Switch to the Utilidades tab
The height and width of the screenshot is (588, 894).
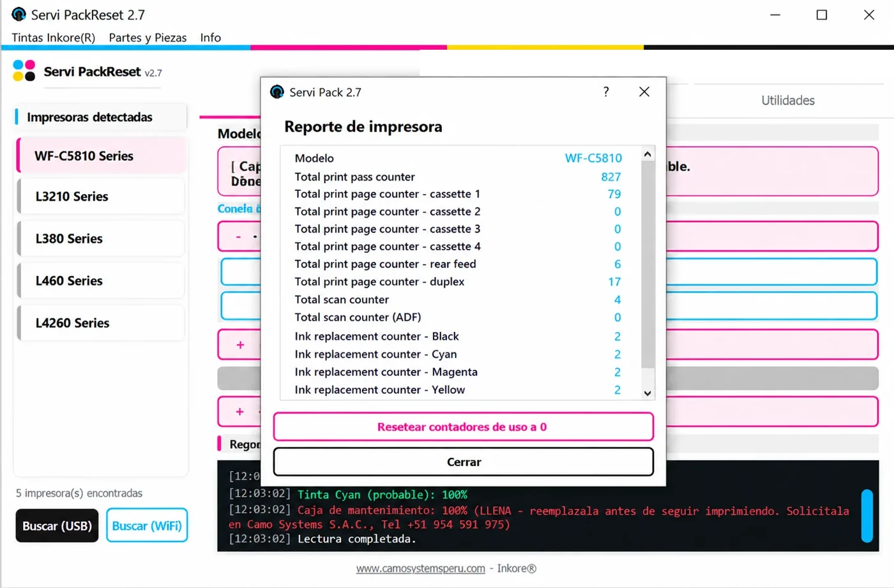coord(787,100)
